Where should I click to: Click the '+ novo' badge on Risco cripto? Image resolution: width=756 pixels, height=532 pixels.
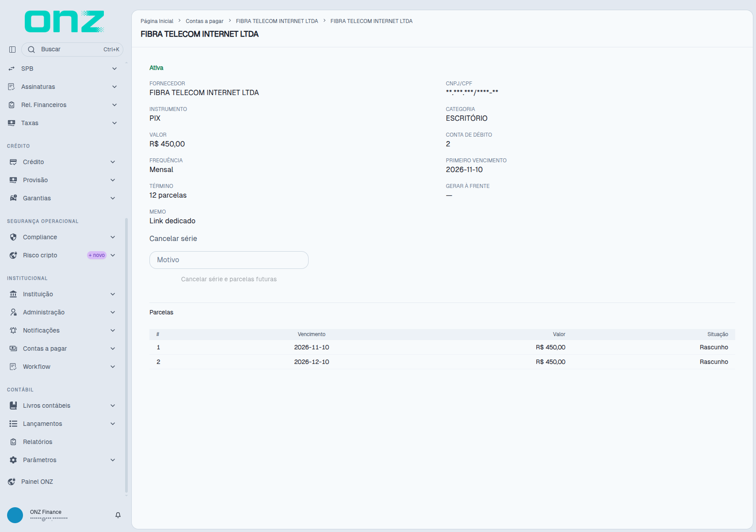[97, 255]
